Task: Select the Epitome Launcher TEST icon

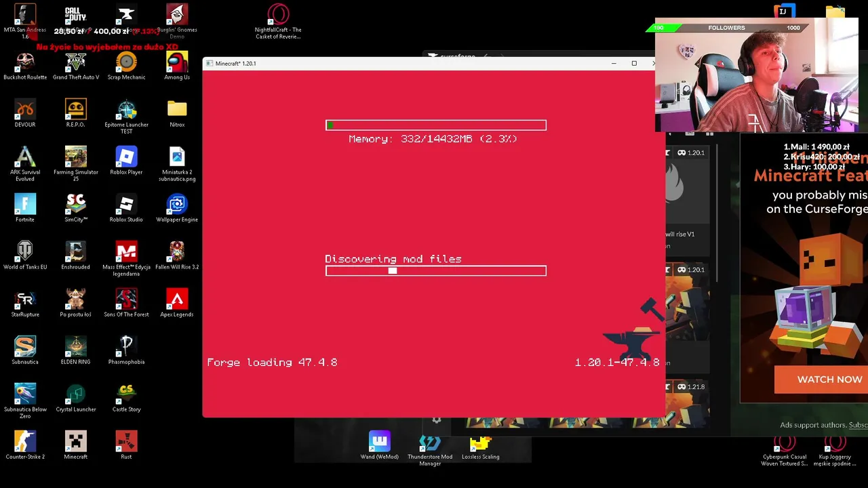Action: coord(126,117)
